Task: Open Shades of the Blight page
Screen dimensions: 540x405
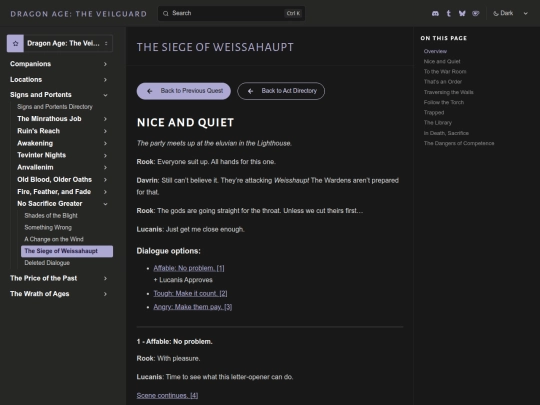Action: pos(51,216)
